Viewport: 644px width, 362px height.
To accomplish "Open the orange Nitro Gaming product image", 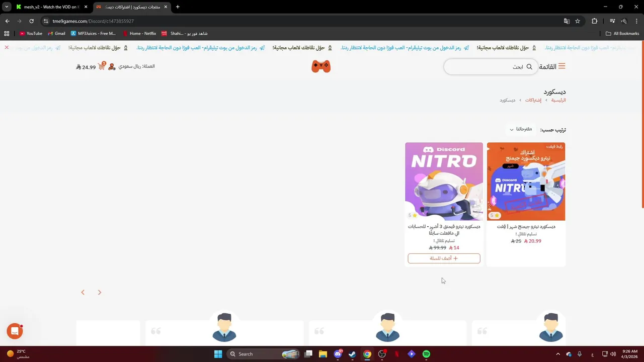I will click(526, 182).
